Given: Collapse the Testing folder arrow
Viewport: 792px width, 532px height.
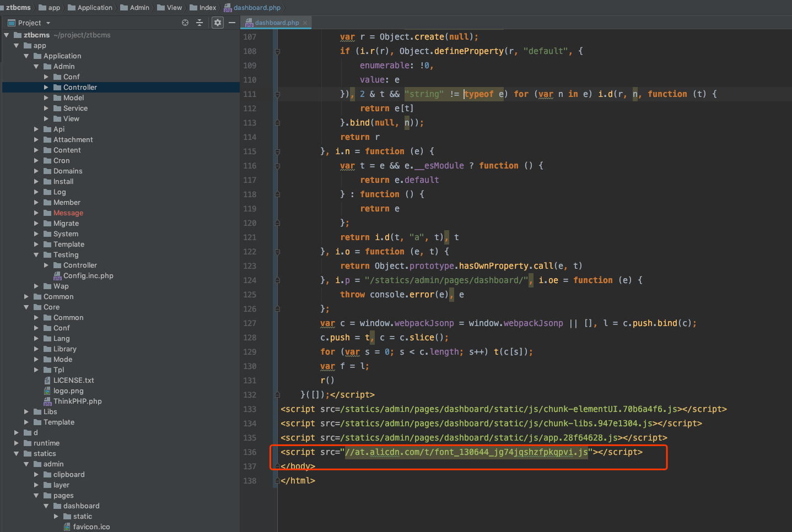Looking at the screenshot, I should (x=36, y=254).
